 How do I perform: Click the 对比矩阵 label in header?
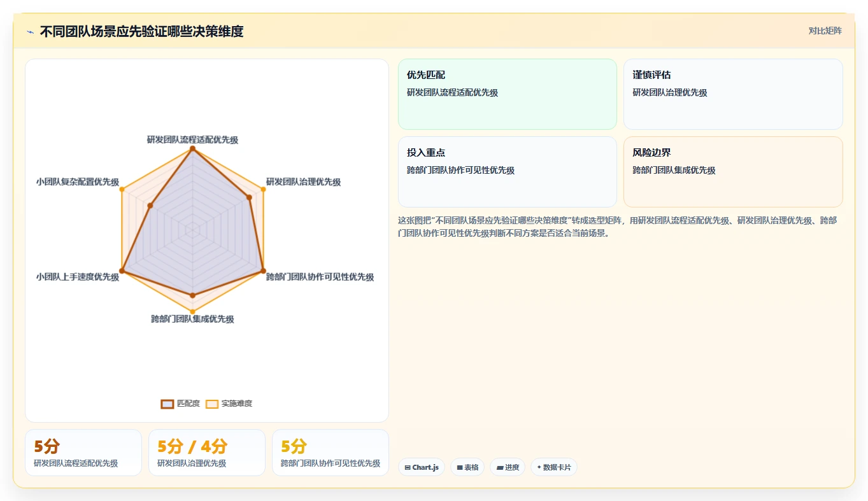pyautogui.click(x=825, y=31)
